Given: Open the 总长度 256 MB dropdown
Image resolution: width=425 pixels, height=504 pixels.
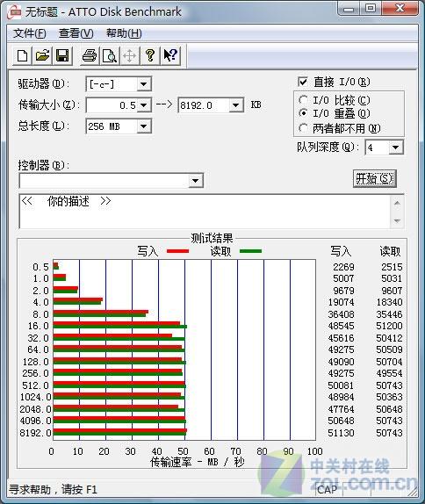Looking at the screenshot, I should [x=143, y=126].
